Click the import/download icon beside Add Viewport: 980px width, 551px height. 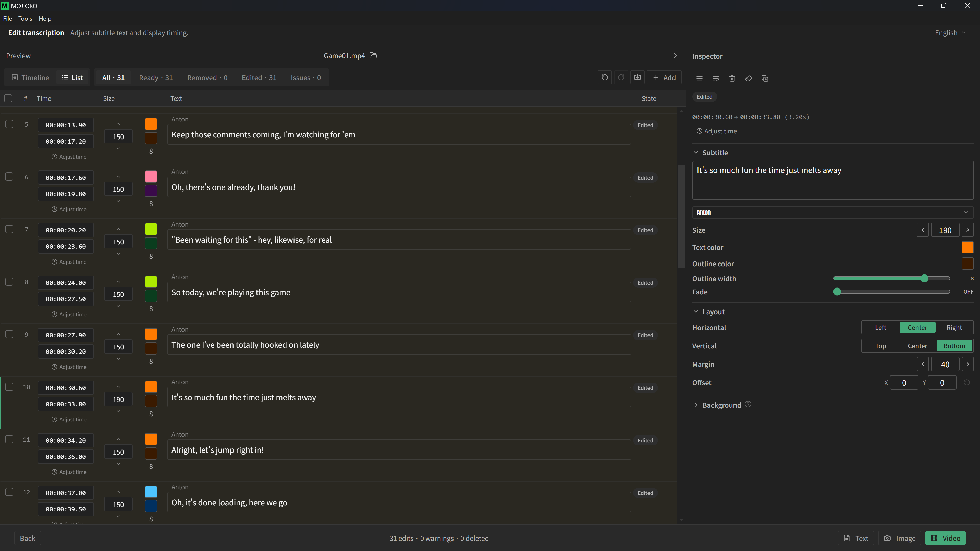pyautogui.click(x=637, y=78)
